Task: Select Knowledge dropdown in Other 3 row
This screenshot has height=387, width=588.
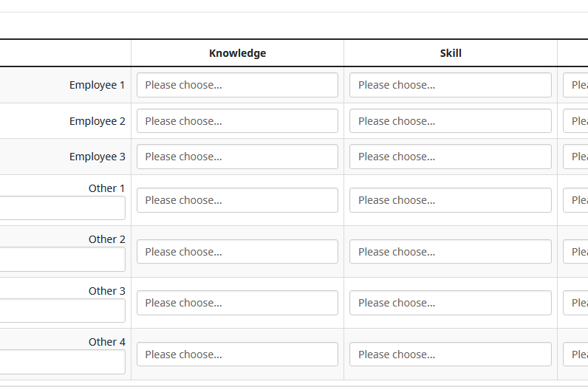Action: (x=237, y=303)
